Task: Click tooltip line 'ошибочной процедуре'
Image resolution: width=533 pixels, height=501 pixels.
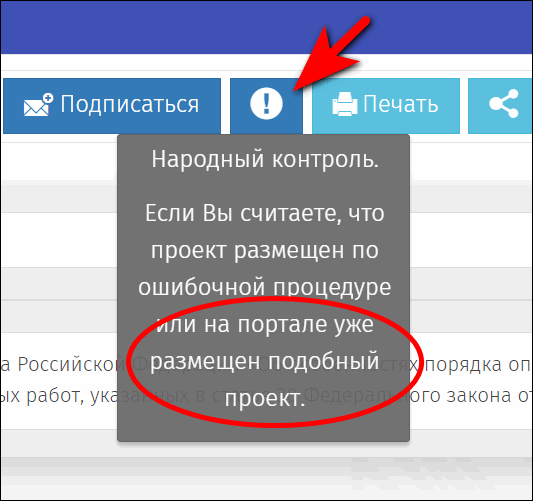Action: pos(264,288)
